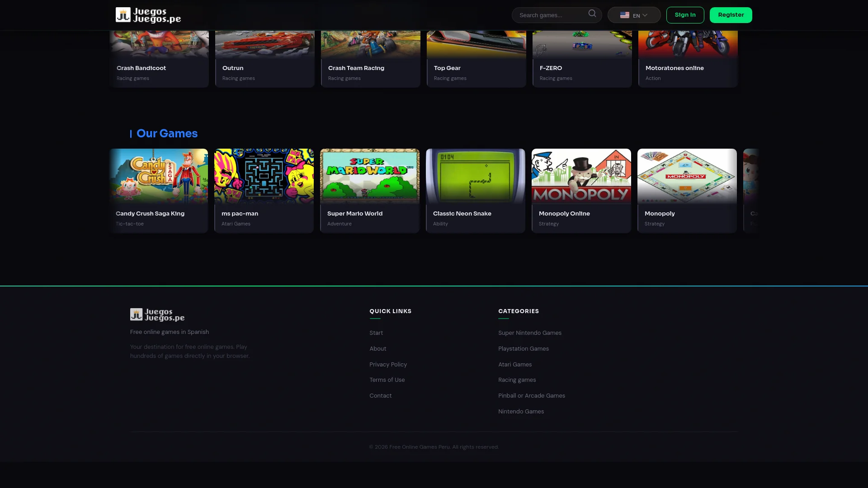Open the Contact link in footer
The image size is (868, 488).
[381, 396]
